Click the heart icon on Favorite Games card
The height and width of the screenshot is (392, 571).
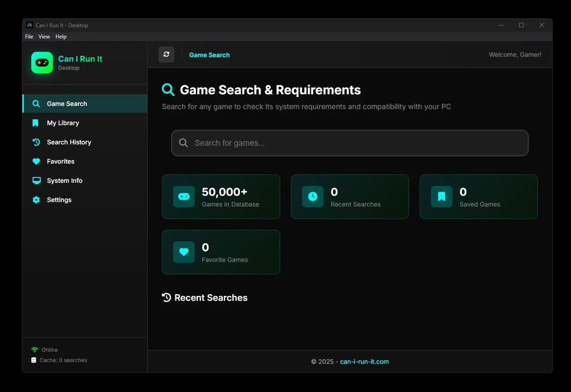click(x=184, y=252)
